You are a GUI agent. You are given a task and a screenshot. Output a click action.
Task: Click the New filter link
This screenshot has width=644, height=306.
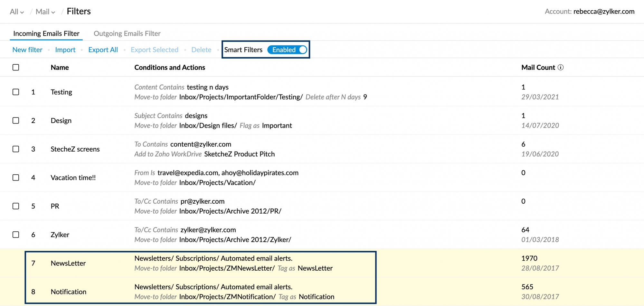tap(27, 50)
